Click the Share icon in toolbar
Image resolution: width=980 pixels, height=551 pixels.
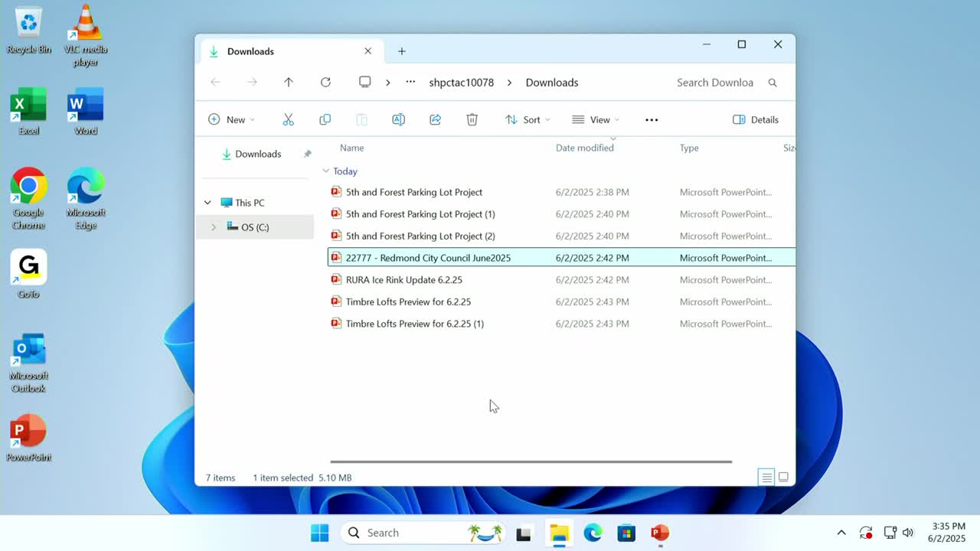[x=435, y=119]
